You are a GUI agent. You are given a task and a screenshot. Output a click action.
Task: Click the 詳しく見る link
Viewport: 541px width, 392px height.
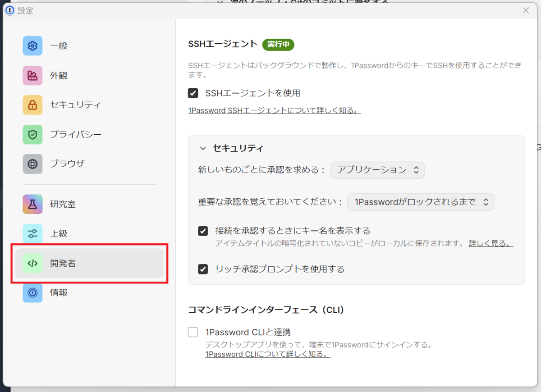(490, 242)
